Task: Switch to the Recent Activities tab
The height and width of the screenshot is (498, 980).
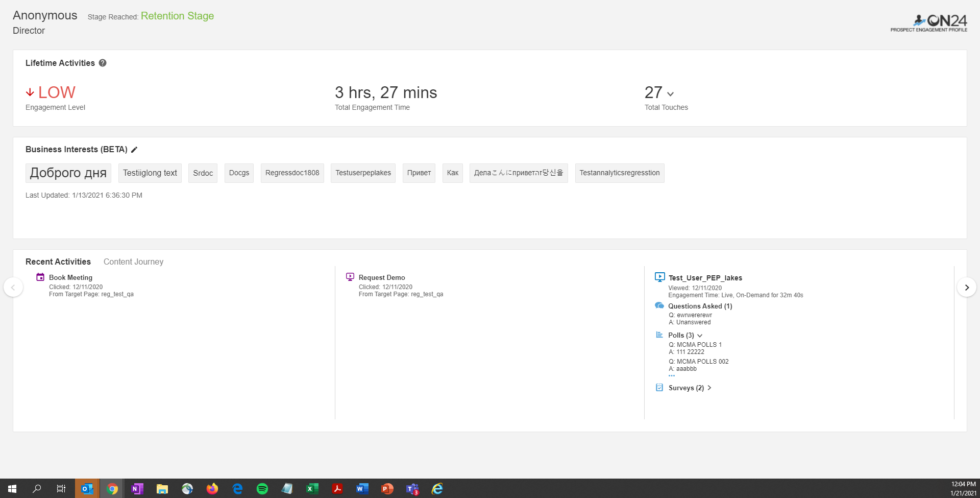Action: point(58,262)
